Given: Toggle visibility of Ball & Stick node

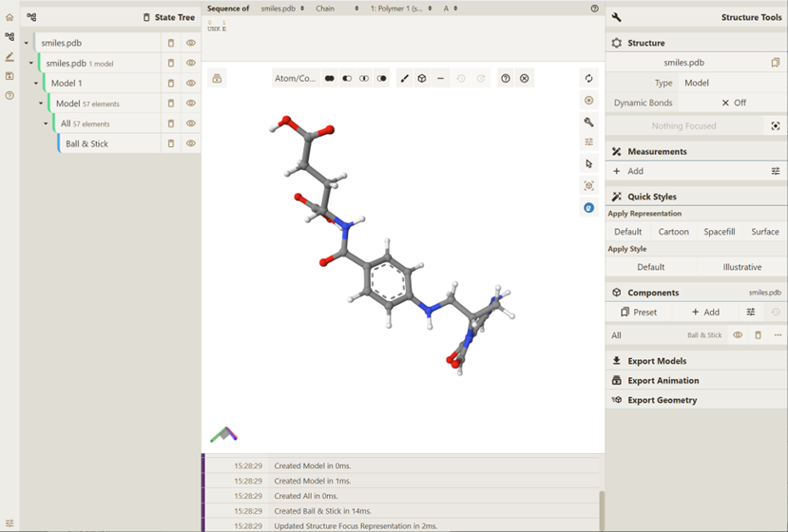Looking at the screenshot, I should [x=191, y=144].
